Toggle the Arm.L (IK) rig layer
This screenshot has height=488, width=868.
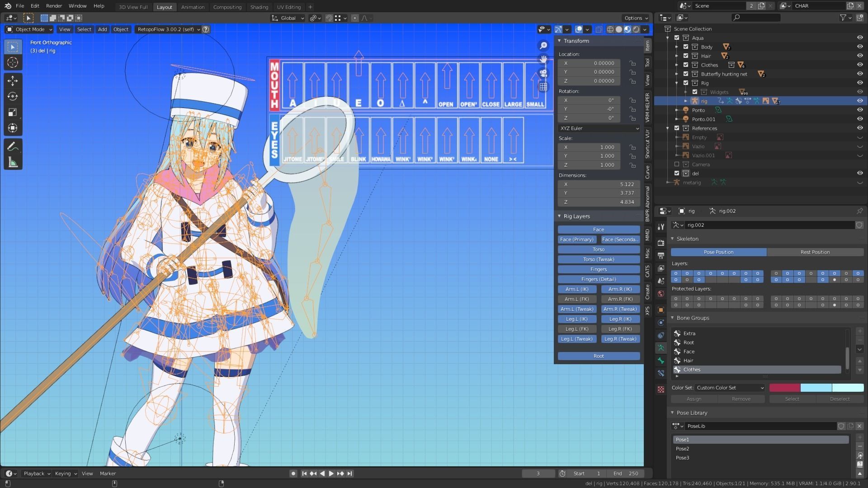[x=577, y=289]
